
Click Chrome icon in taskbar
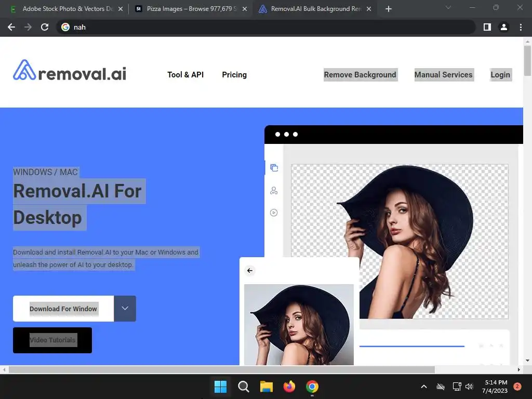tap(312, 387)
